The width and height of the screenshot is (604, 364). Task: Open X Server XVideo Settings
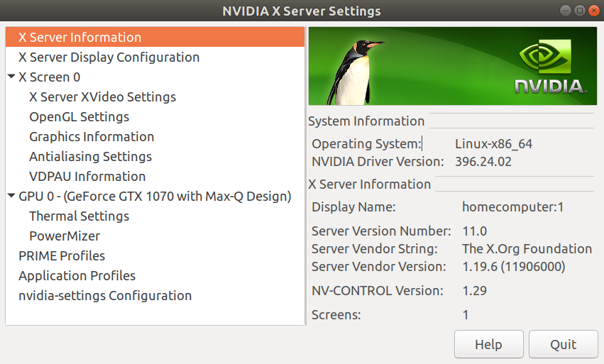coord(102,96)
